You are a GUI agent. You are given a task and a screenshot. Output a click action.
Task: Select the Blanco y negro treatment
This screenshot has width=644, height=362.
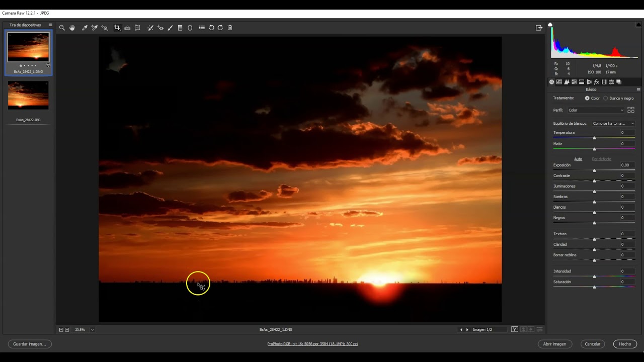coord(618,98)
